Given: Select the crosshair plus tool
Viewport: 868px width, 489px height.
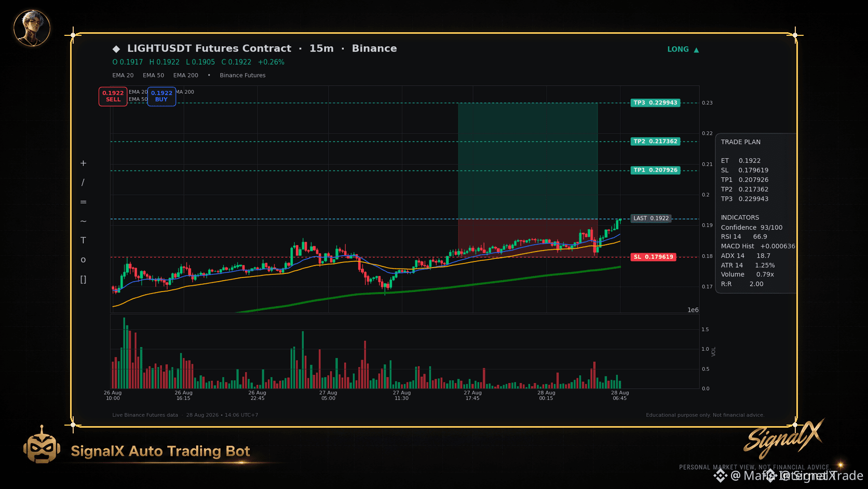Looking at the screenshot, I should [83, 163].
